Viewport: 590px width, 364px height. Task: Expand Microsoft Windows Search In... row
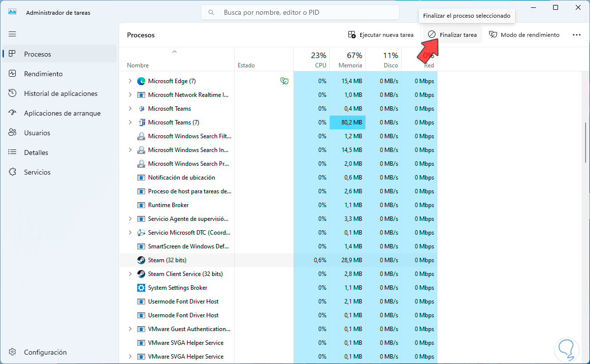[130, 150]
